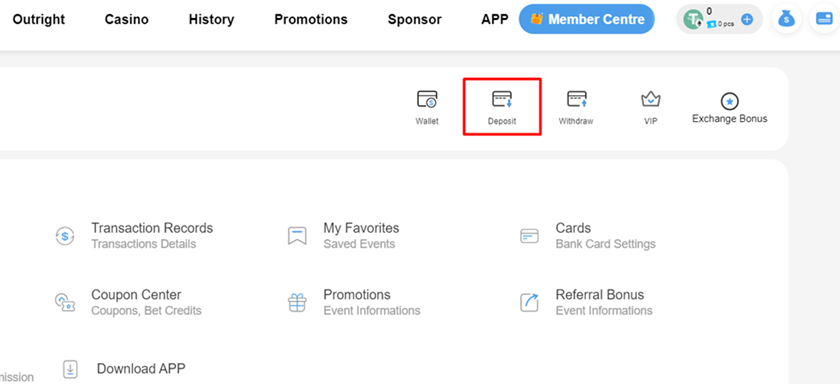Open the Coupon Center entry
The height and width of the screenshot is (384, 840).
tap(129, 302)
